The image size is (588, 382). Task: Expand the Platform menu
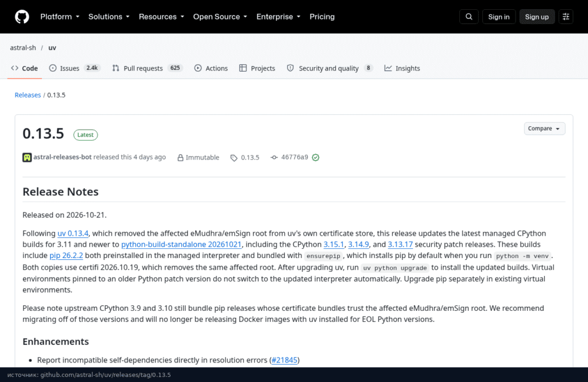pos(60,17)
